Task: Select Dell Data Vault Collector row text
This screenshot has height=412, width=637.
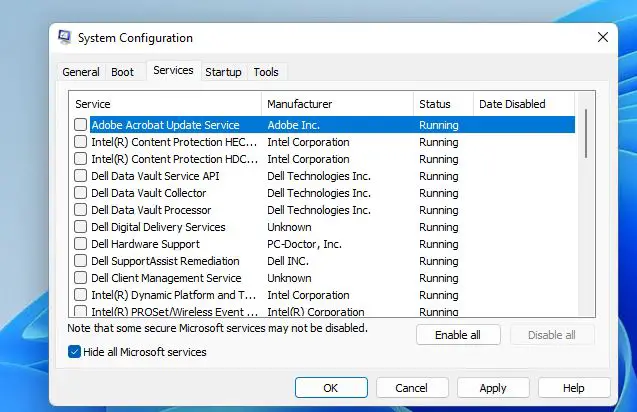Action: [149, 193]
